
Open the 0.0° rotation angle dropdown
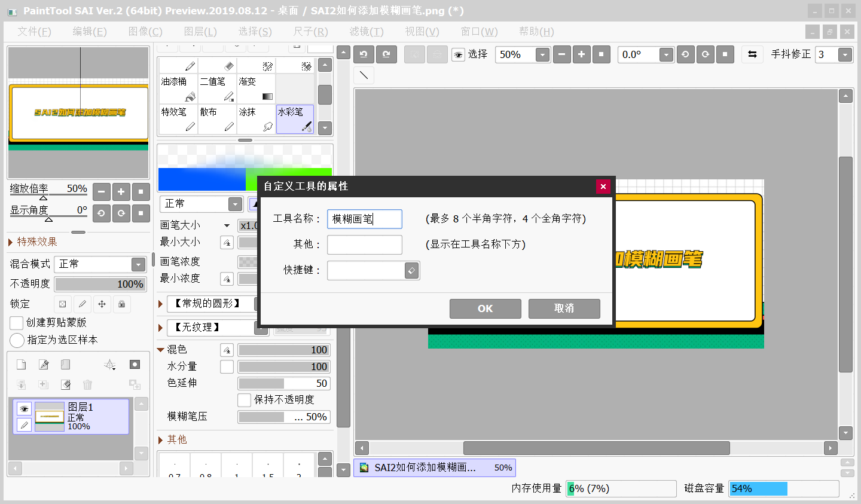point(667,55)
